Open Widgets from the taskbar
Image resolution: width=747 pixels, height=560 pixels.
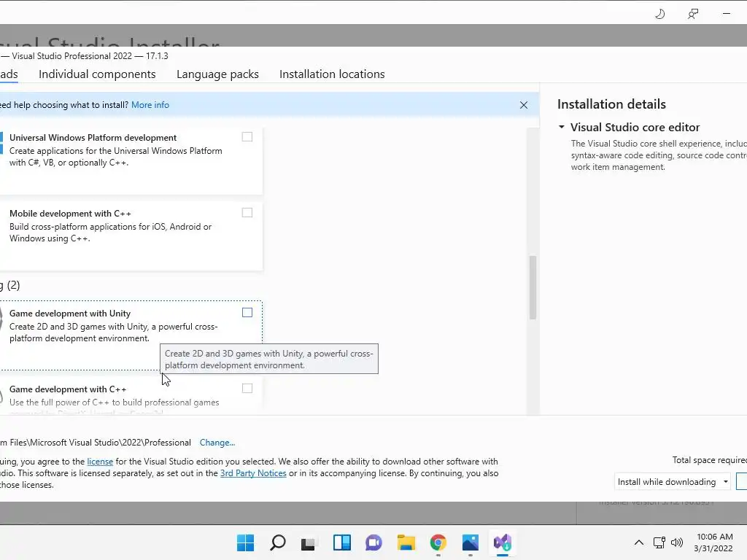[341, 542]
